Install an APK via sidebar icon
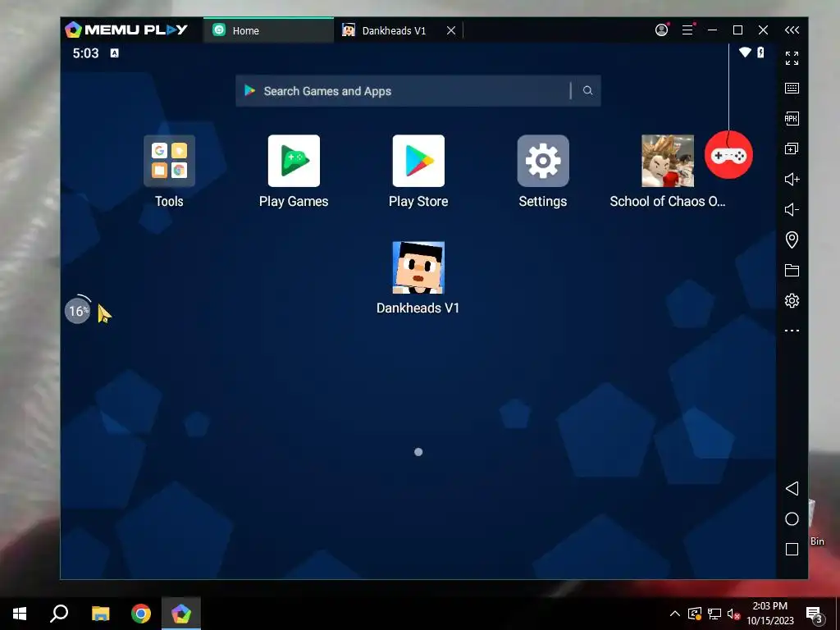This screenshot has width=840, height=630. 792,118
